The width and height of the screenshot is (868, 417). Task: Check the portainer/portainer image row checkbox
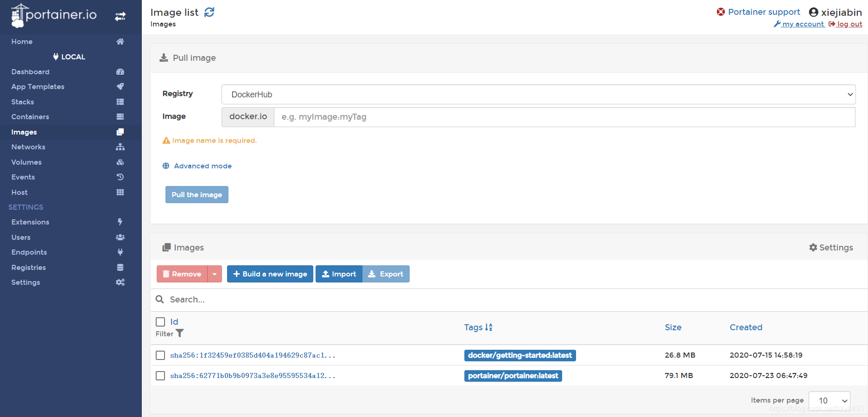(160, 376)
